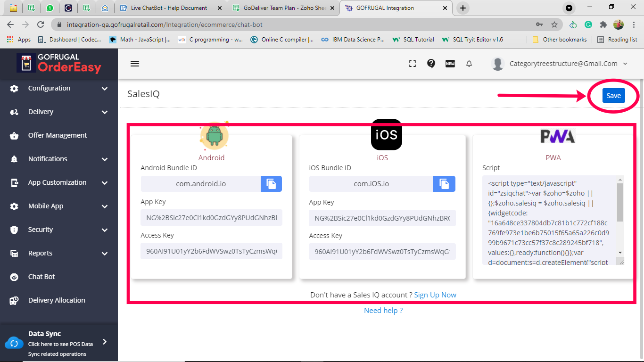Click the Reports icon in the sidebar
This screenshot has height=362, width=644.
click(14, 253)
